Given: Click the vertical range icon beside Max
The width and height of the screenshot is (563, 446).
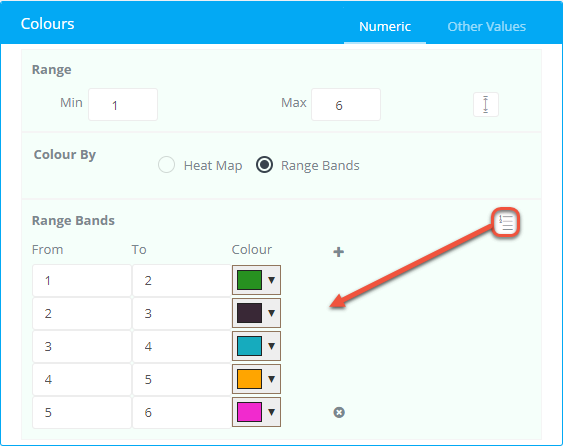Looking at the screenshot, I should 485,104.
